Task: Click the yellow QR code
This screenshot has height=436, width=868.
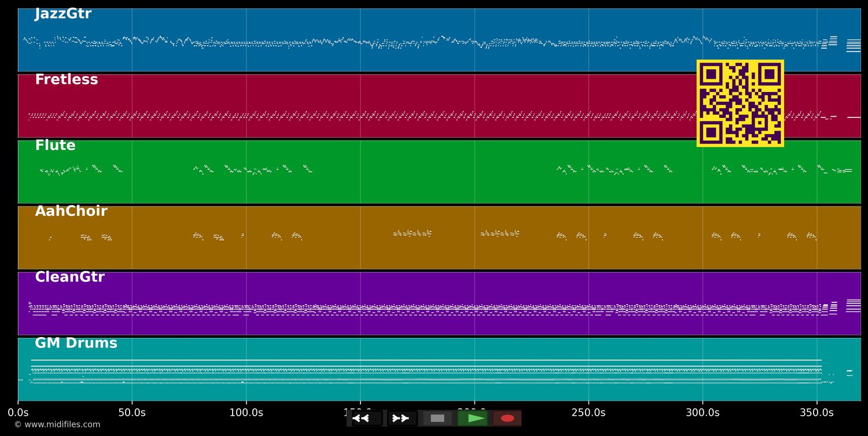Action: click(x=740, y=104)
